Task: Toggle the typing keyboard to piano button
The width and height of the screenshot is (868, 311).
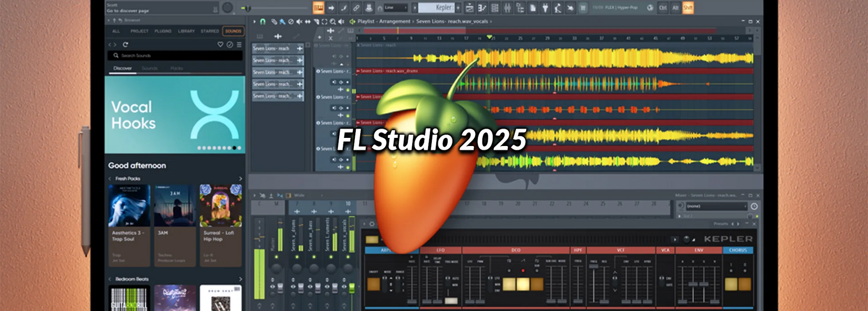Action: point(318,8)
